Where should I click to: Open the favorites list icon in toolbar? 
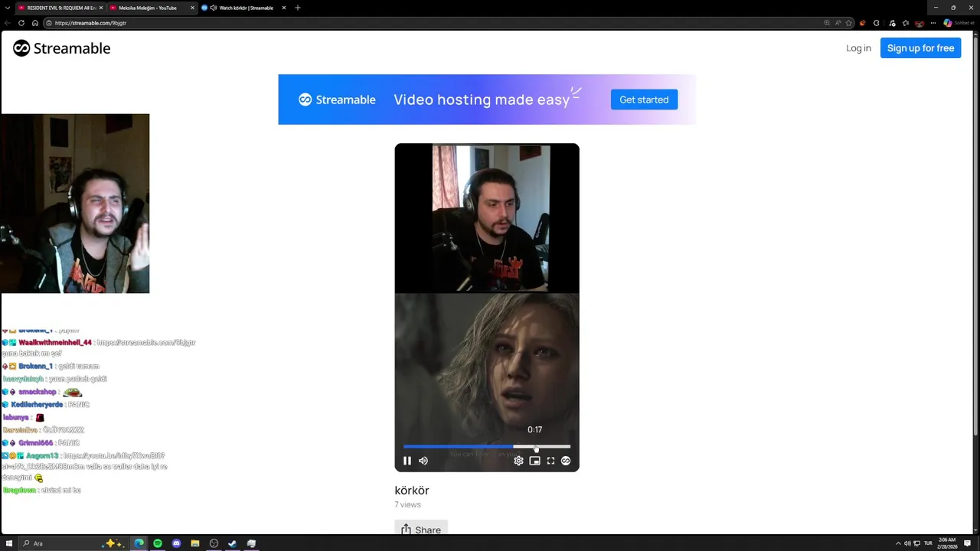point(906,23)
